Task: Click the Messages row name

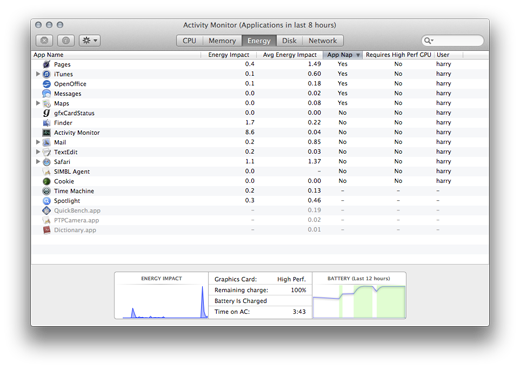Action: tap(67, 94)
